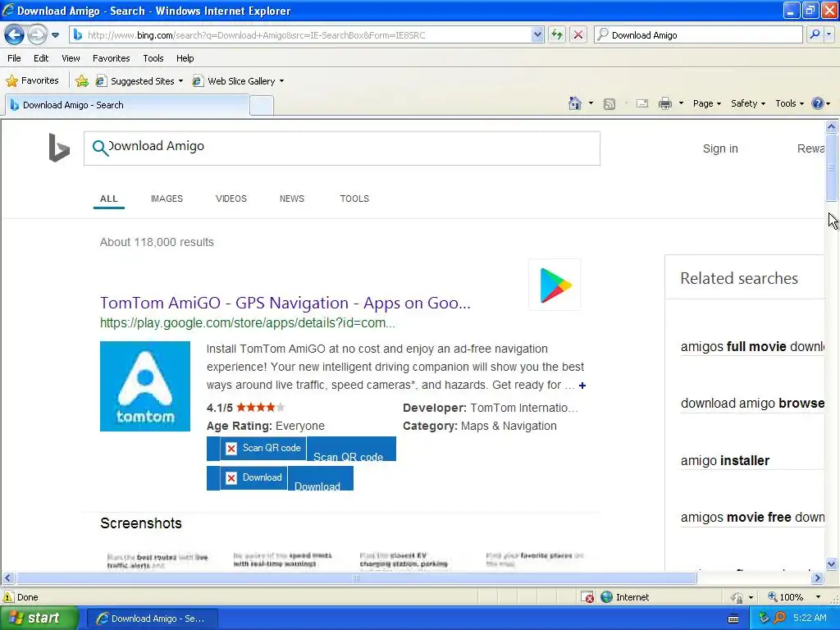Click the Home icon in command bar
840x630 pixels.
point(575,103)
